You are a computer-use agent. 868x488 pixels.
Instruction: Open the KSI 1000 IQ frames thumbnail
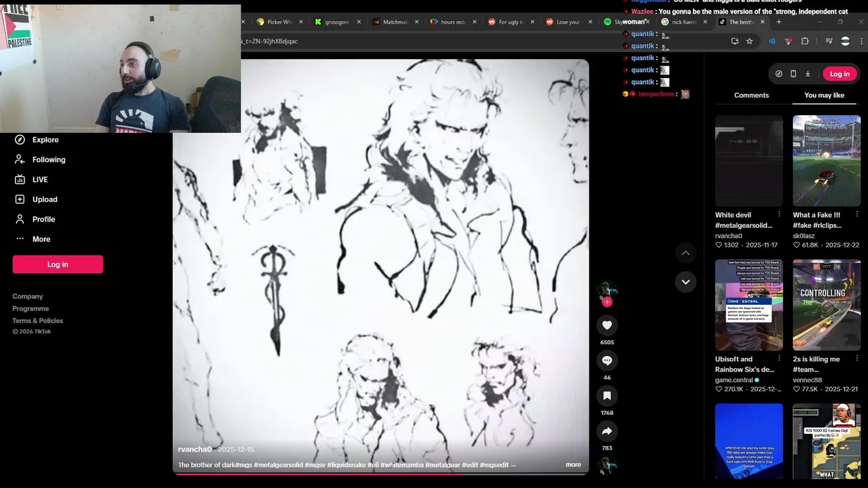(x=827, y=442)
